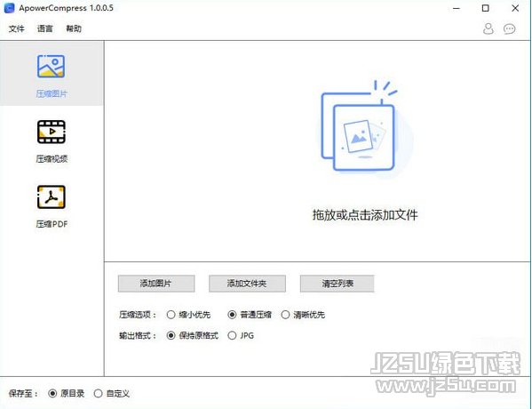Select the 压缩图片 image compression icon
This screenshot has width=532, height=409.
pyautogui.click(x=51, y=67)
